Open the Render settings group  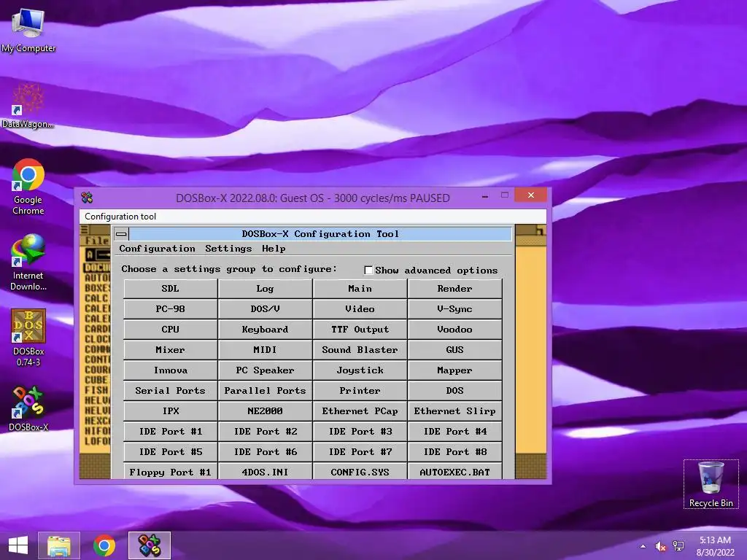454,289
